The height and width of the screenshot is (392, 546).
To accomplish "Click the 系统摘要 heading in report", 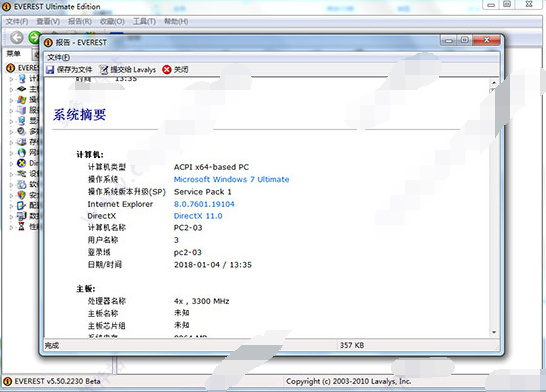I will coord(79,115).
